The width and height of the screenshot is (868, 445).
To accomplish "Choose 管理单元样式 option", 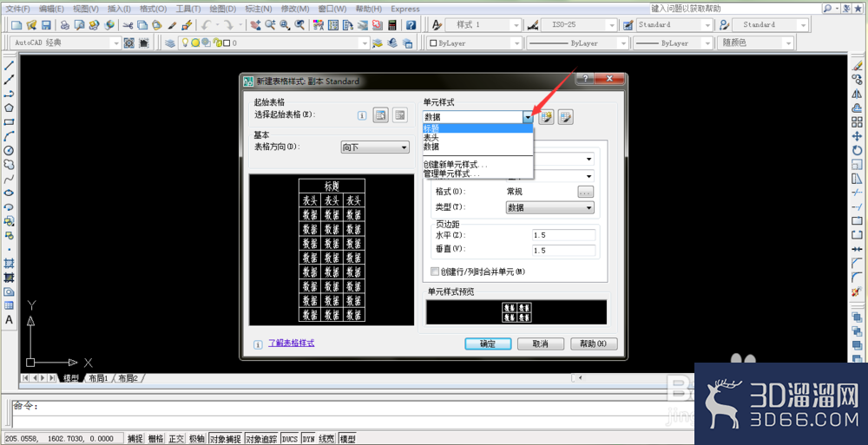I will point(477,173).
